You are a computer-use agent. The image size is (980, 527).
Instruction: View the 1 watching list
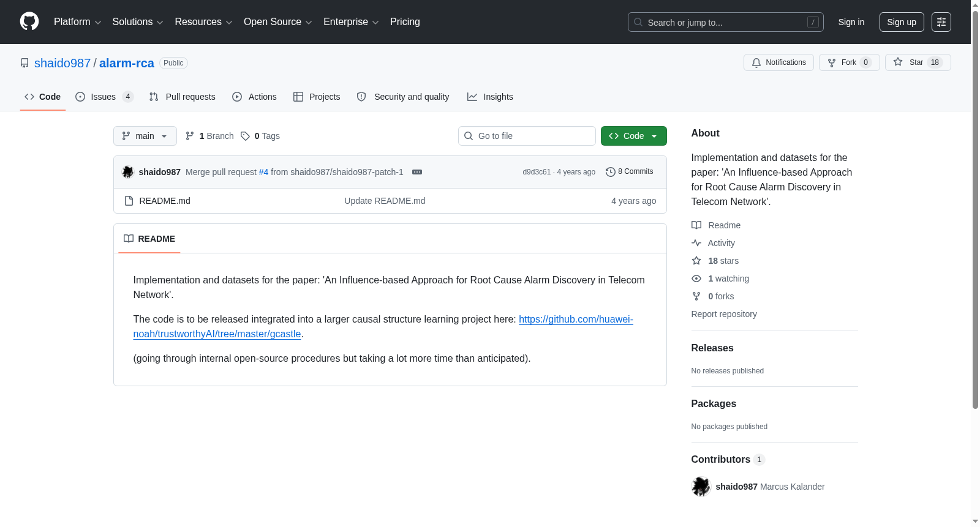click(720, 278)
